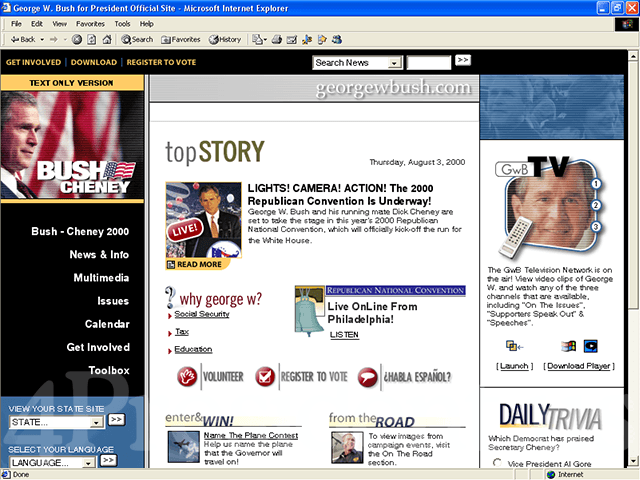Screen dimensions: 640x480
Task: Open the Search toolbar button
Action: [137, 40]
